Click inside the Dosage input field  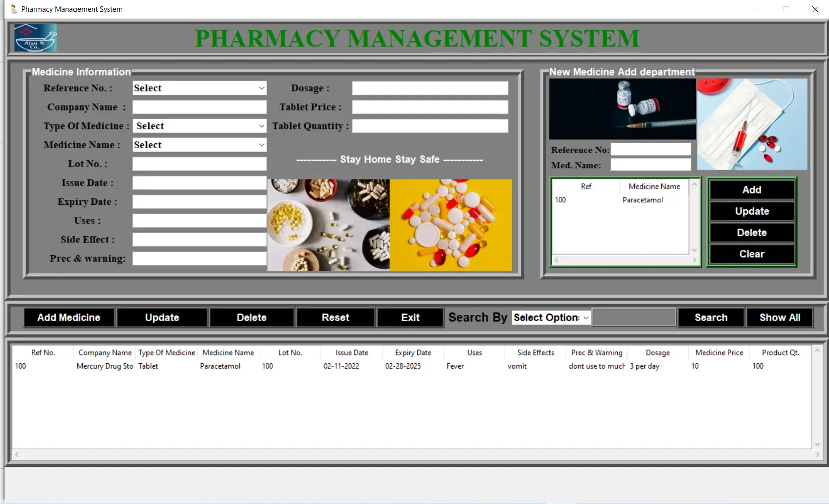tap(429, 88)
